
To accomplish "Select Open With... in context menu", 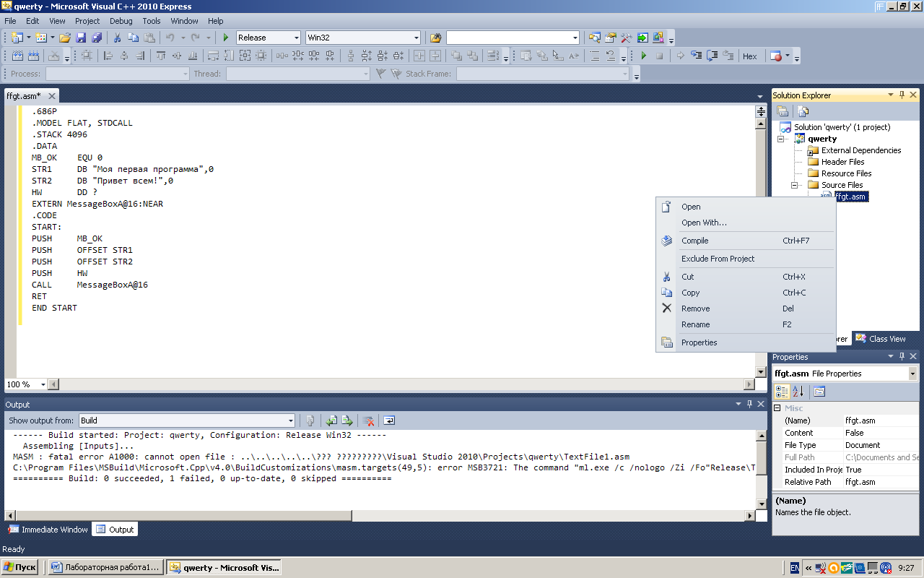I will click(745, 223).
